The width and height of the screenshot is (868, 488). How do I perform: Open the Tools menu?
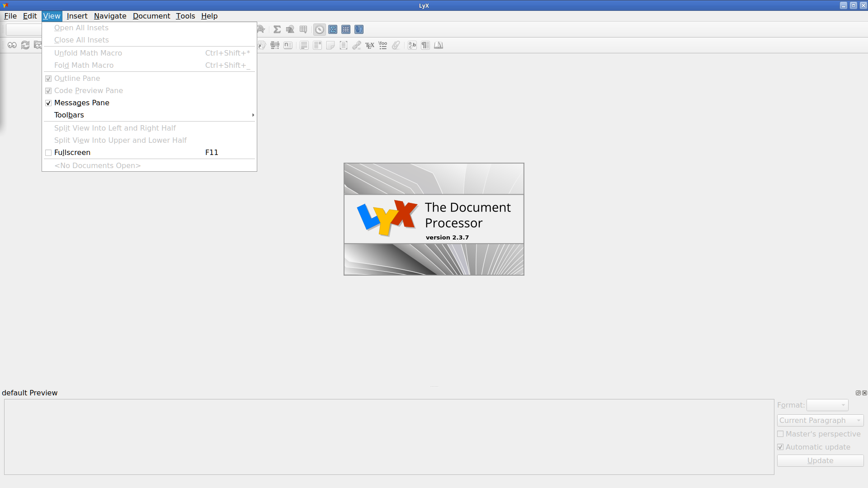[x=185, y=16]
